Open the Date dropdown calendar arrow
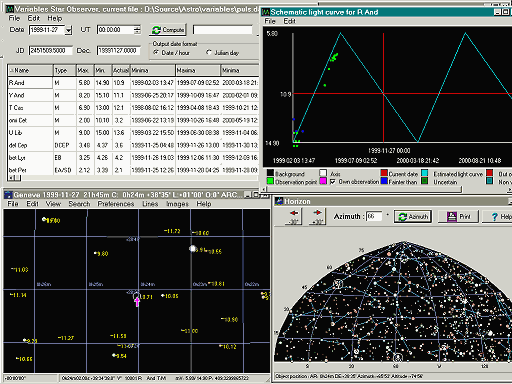 (x=68, y=30)
